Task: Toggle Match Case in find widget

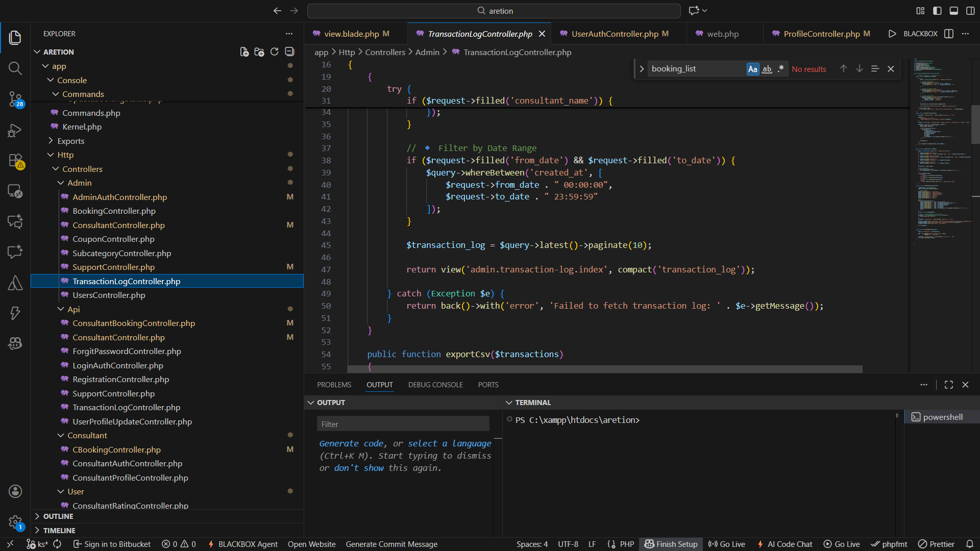Action: pyautogui.click(x=752, y=69)
